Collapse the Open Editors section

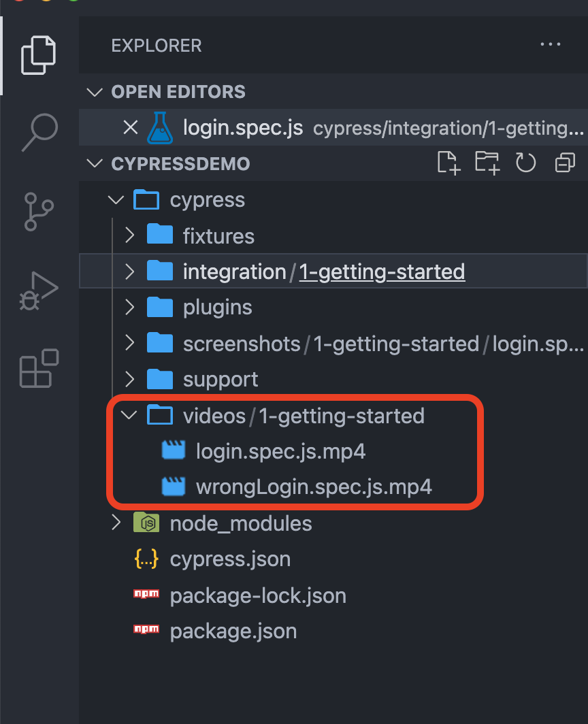coord(96,92)
